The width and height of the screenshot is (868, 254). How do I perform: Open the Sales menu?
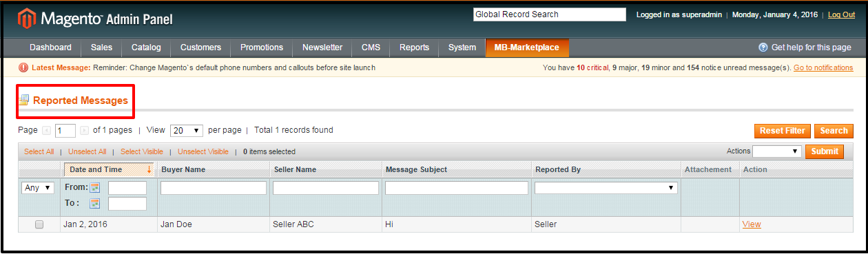click(x=101, y=47)
